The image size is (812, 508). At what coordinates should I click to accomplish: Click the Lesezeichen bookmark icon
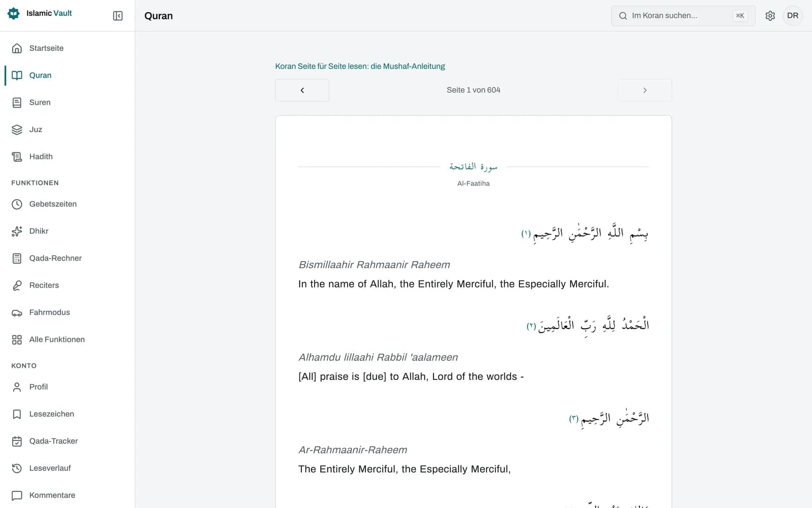point(17,414)
